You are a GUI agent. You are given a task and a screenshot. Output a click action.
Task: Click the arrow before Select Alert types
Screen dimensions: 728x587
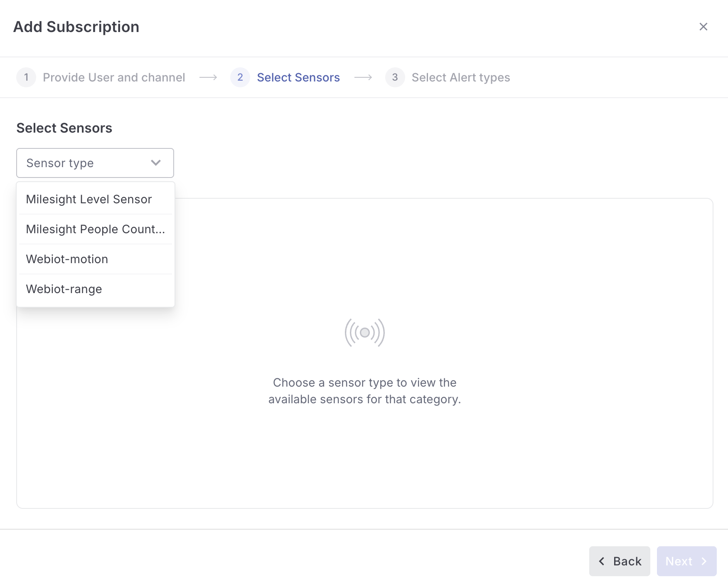coord(363,77)
